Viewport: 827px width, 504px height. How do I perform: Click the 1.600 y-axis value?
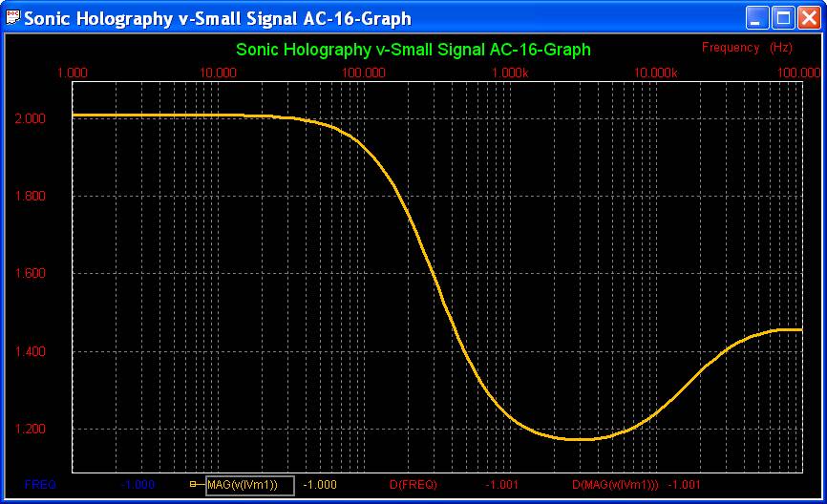pyautogui.click(x=30, y=274)
